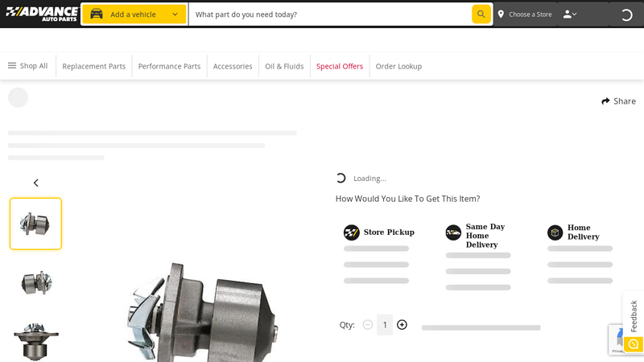This screenshot has height=362, width=644.
Task: Open the Add a vehicle dropdown
Action: (x=134, y=14)
